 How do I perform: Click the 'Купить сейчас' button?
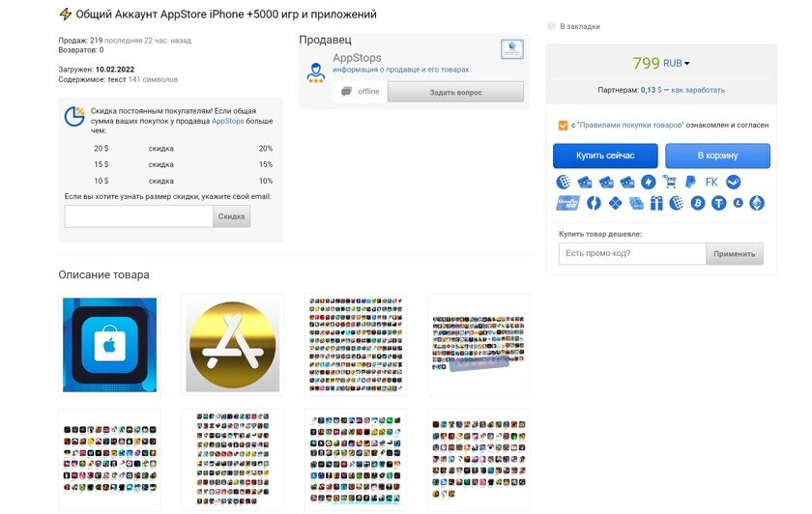[x=605, y=156]
